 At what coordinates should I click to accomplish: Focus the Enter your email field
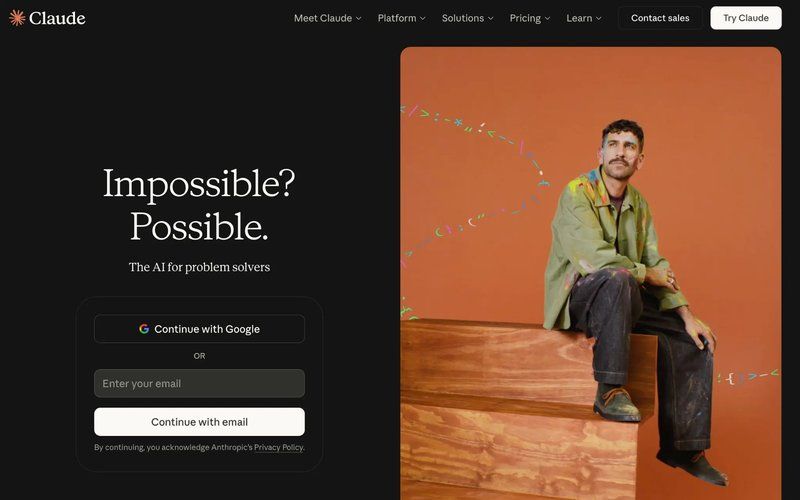click(199, 384)
